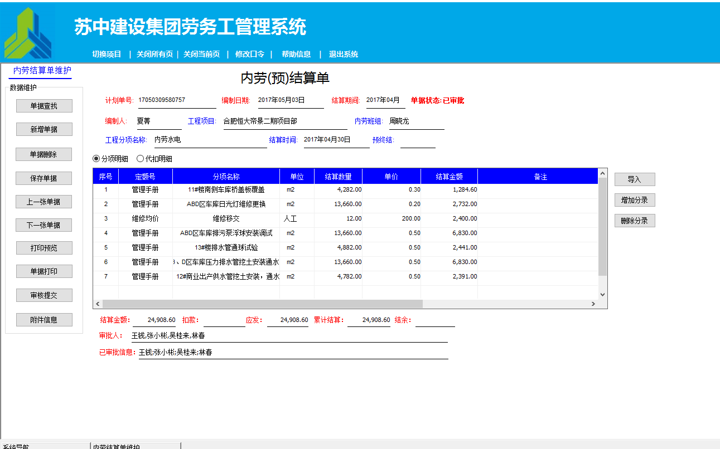The height and width of the screenshot is (449, 720).
Task: Click the 计划单号 input field
Action: [x=177, y=101]
